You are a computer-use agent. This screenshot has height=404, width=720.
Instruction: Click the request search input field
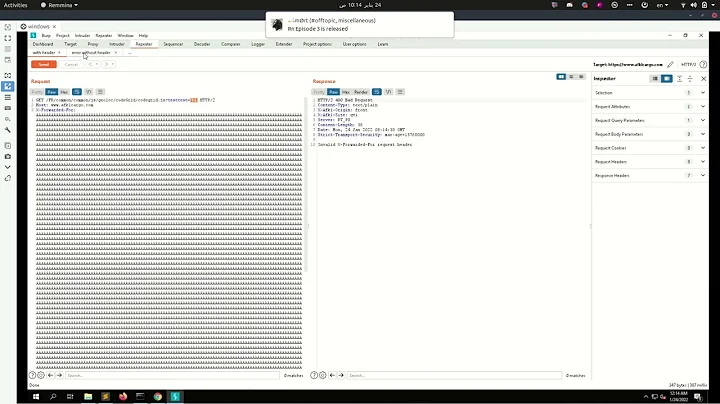coord(172,375)
